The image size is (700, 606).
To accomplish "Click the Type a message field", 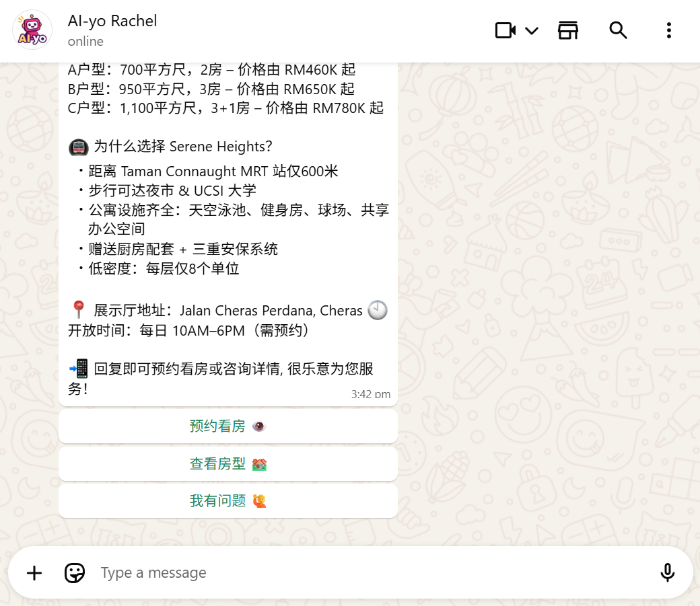I will tap(269, 572).
